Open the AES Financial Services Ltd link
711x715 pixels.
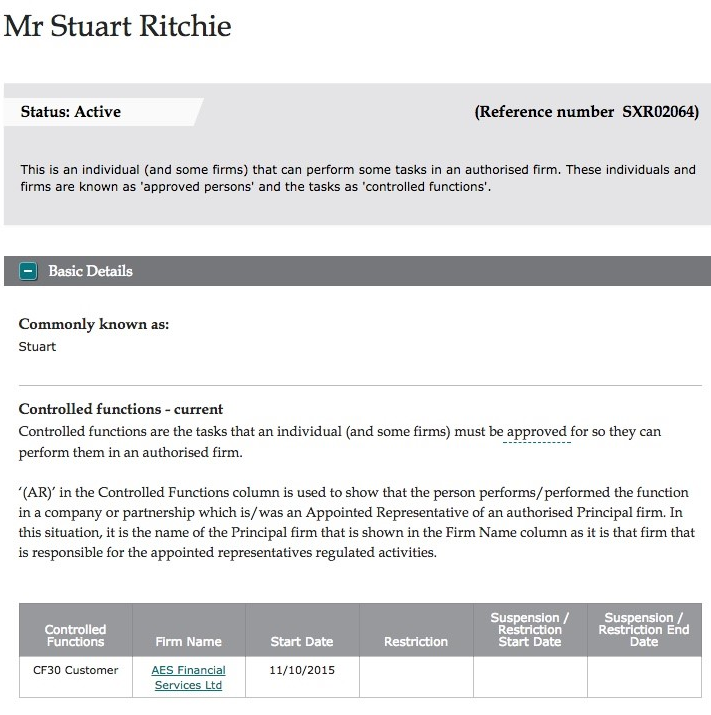[188, 677]
